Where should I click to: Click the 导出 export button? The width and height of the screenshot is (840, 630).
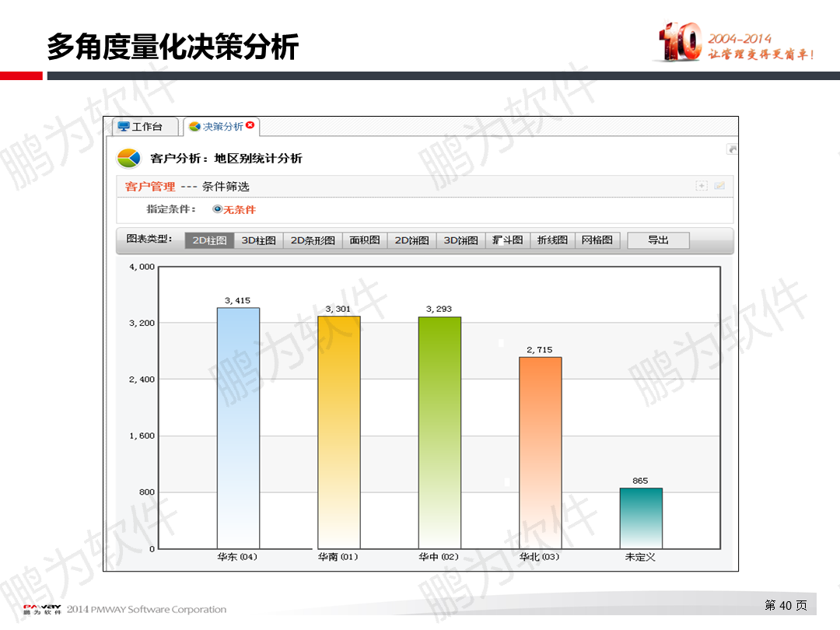pyautogui.click(x=658, y=240)
